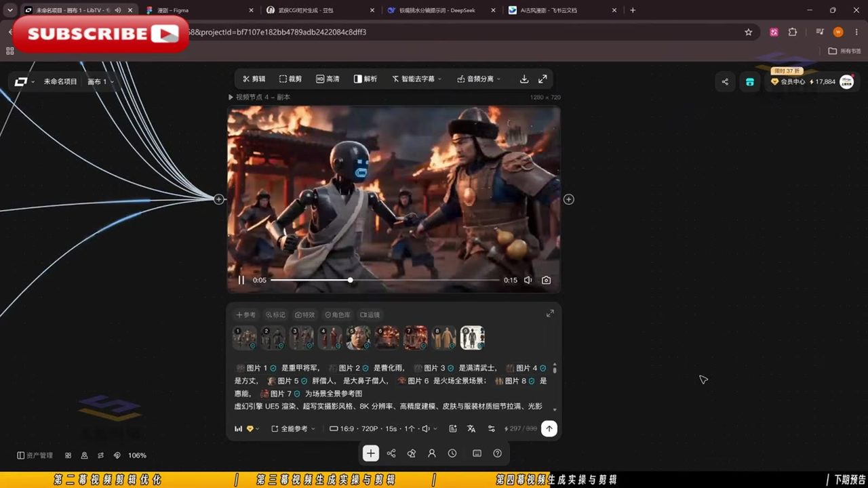868x488 pixels.
Task: Open the 会员中心 membership center
Action: (x=788, y=81)
